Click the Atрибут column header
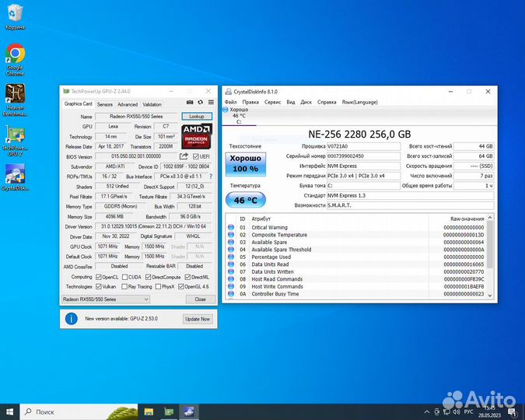 [x=261, y=219]
